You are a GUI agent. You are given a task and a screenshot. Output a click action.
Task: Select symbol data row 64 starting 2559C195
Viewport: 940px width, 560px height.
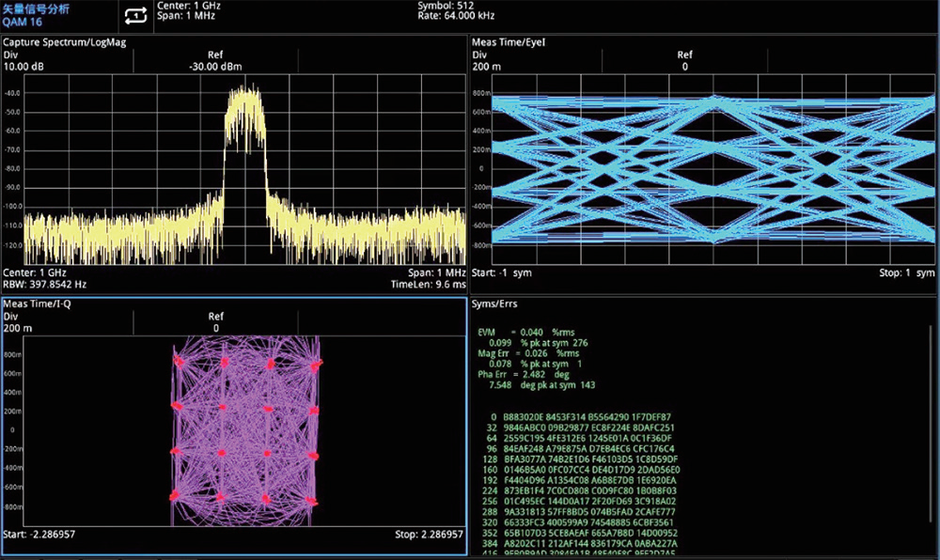tap(579, 439)
